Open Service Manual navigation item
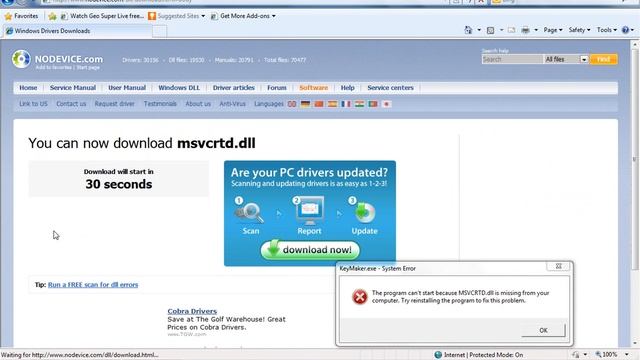Viewport: 640px width, 360px height. point(73,88)
